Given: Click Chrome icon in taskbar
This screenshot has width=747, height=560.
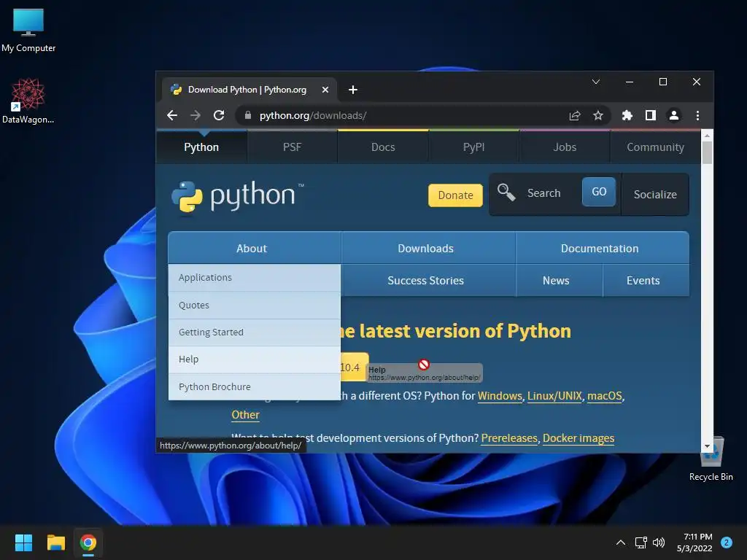Looking at the screenshot, I should (x=88, y=542).
